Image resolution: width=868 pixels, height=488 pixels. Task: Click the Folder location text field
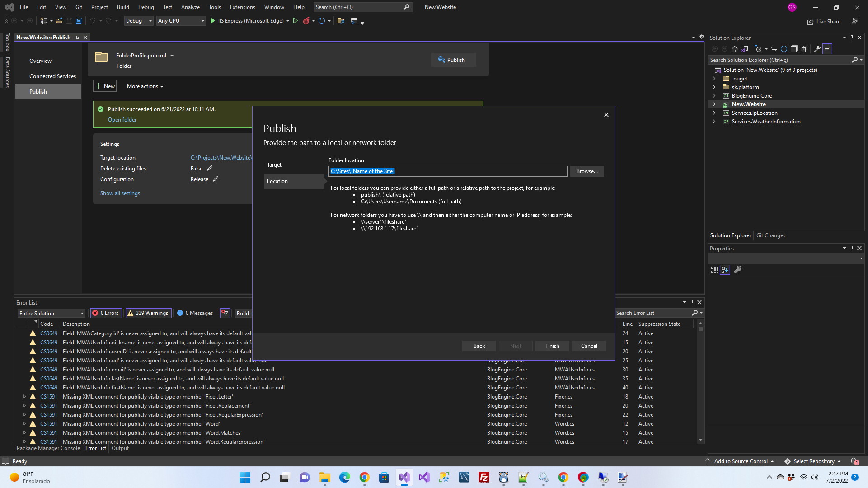pyautogui.click(x=447, y=171)
